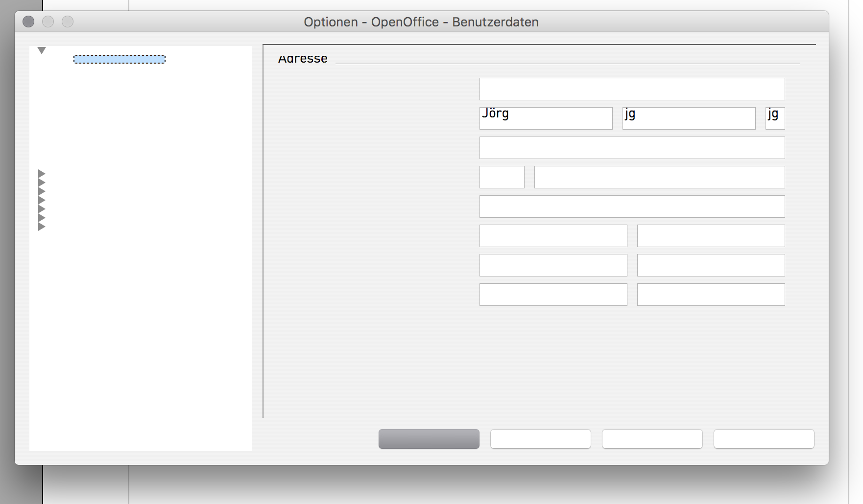Select the highlighted blue tree entry

[x=120, y=59]
